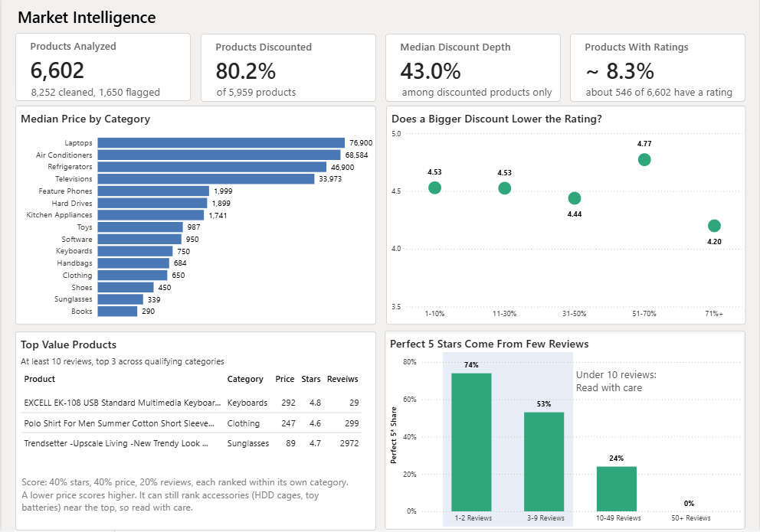Image resolution: width=760 pixels, height=532 pixels.
Task: Click the 'Under 10 reviews: Read with care' annotation
Action: [x=616, y=381]
